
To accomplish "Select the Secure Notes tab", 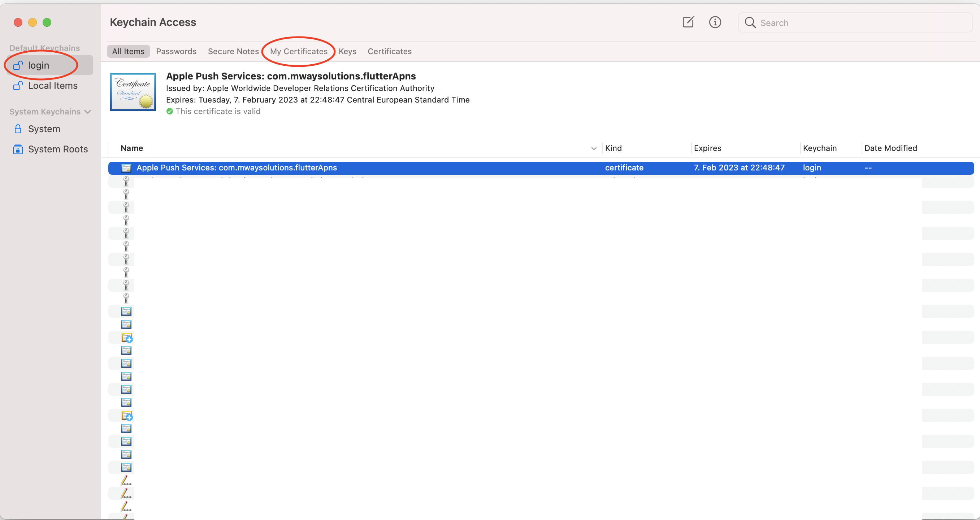I will click(x=233, y=51).
